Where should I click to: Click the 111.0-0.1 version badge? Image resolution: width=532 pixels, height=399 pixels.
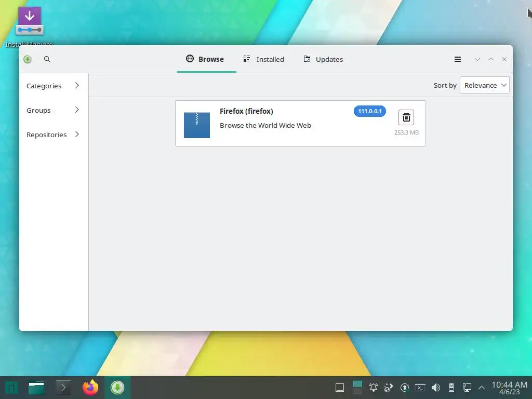click(x=370, y=111)
